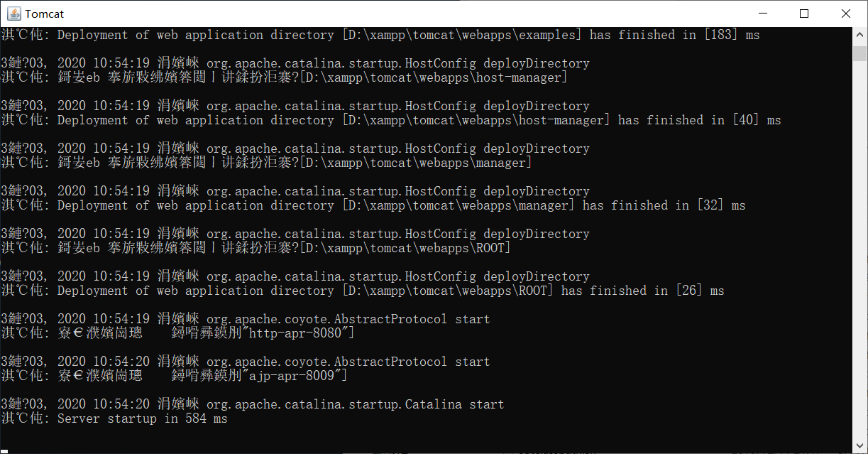Minimize the Tomcat console window
Viewport: 868px width, 454px height.
pyautogui.click(x=762, y=13)
